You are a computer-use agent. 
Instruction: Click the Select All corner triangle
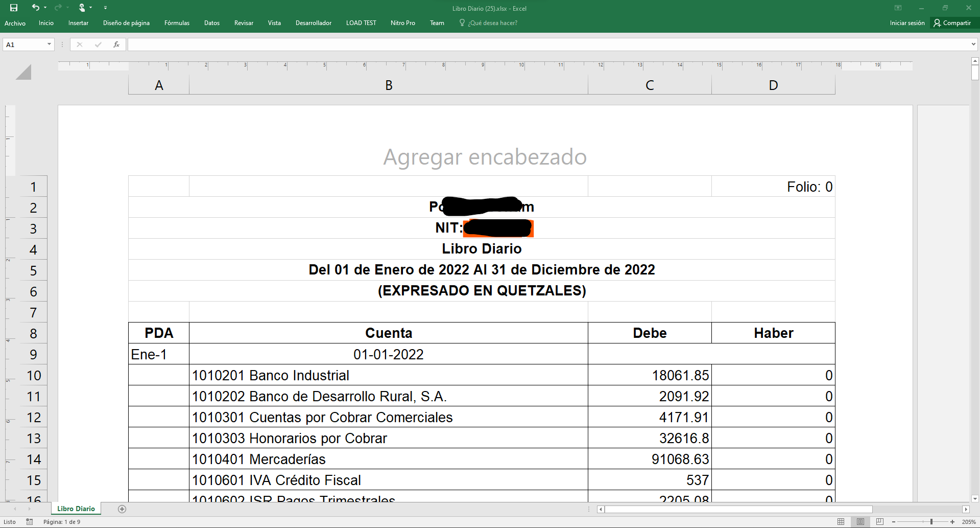click(23, 72)
